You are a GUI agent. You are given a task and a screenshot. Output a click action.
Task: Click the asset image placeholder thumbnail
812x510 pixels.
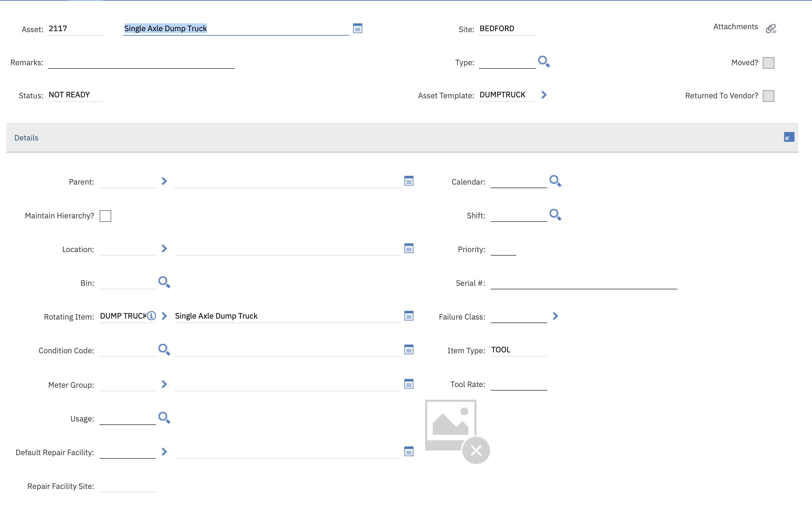(451, 425)
